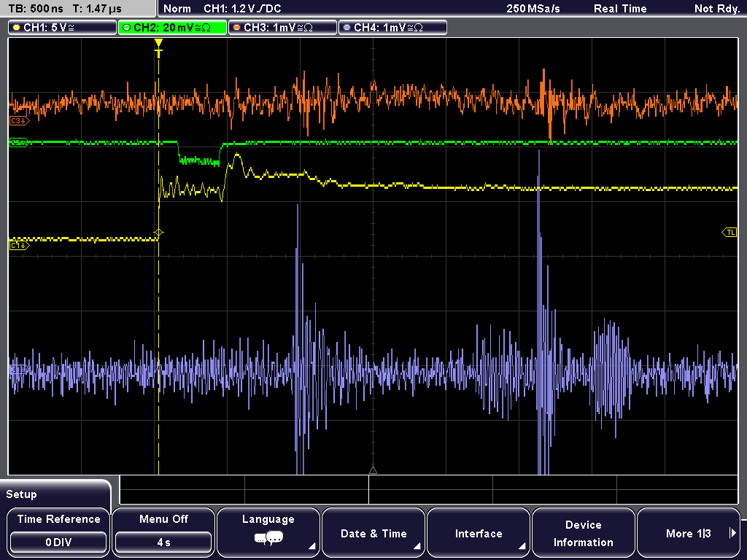Click the yellow trigger position marker T
This screenshot has height=560, width=747.
(x=158, y=48)
